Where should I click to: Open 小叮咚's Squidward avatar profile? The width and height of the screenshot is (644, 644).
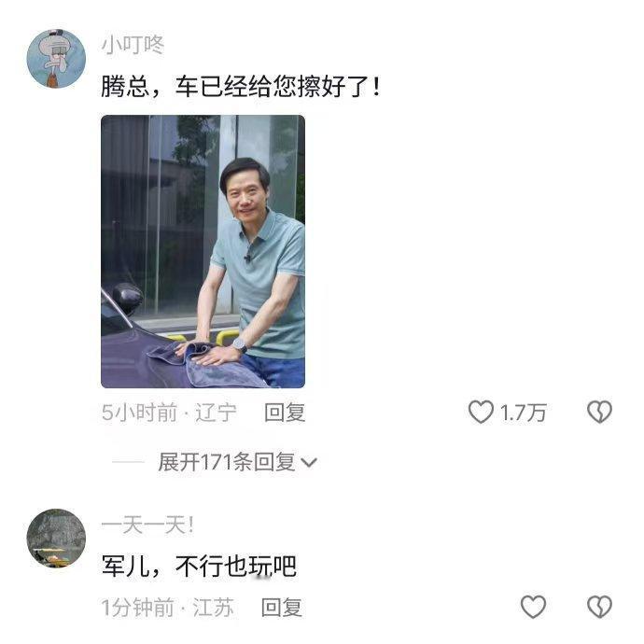pos(56,58)
